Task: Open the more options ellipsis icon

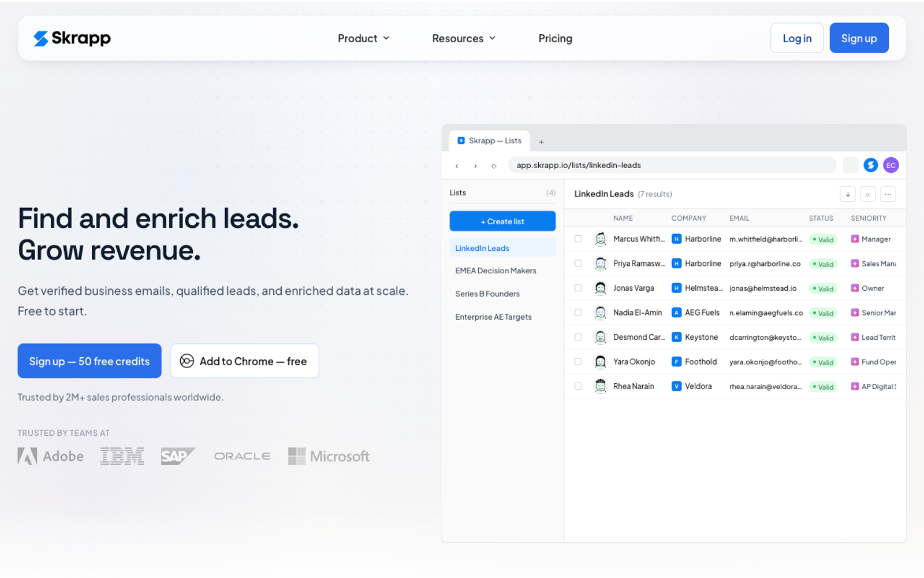Action: coord(888,194)
